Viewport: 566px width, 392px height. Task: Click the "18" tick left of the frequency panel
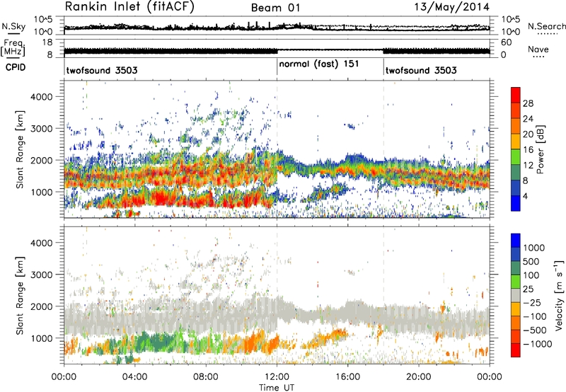click(x=47, y=42)
